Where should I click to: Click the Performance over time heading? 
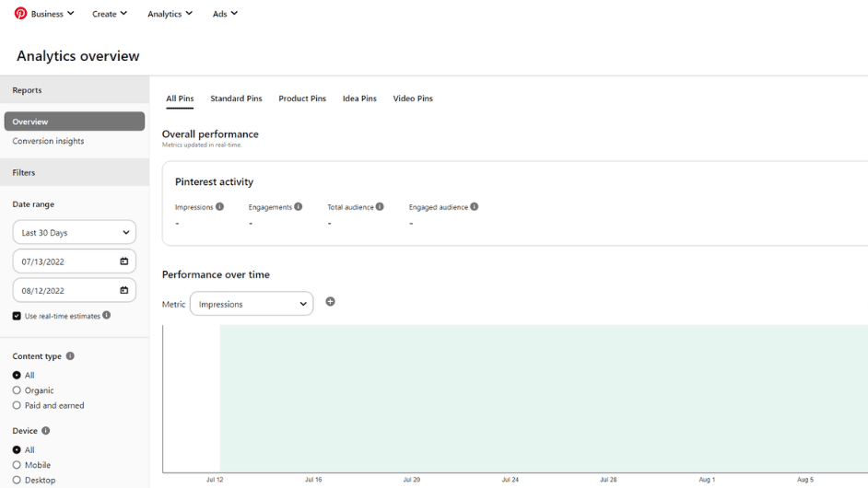(216, 274)
